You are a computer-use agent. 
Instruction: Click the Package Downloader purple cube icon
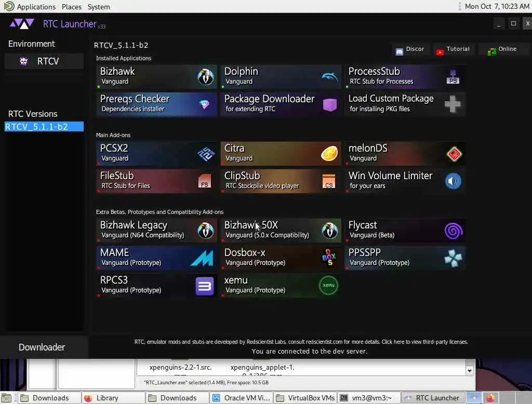pos(329,104)
